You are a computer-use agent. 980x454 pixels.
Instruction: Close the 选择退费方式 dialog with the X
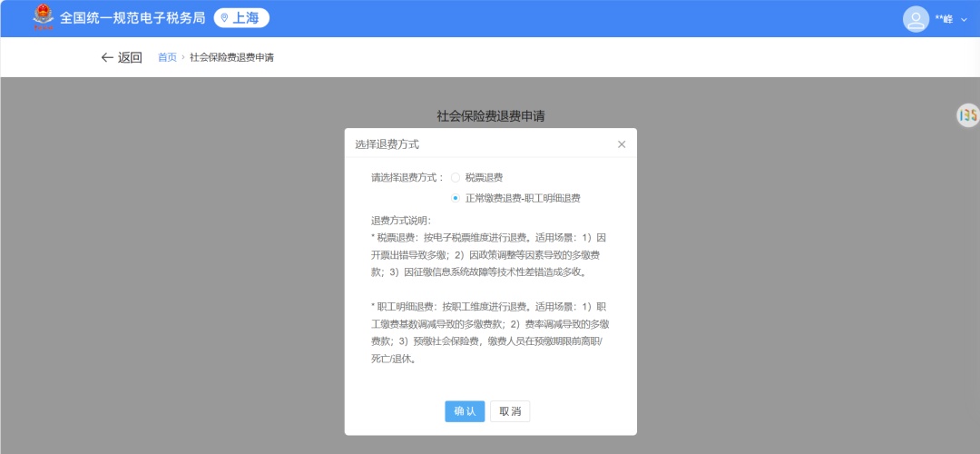click(622, 144)
